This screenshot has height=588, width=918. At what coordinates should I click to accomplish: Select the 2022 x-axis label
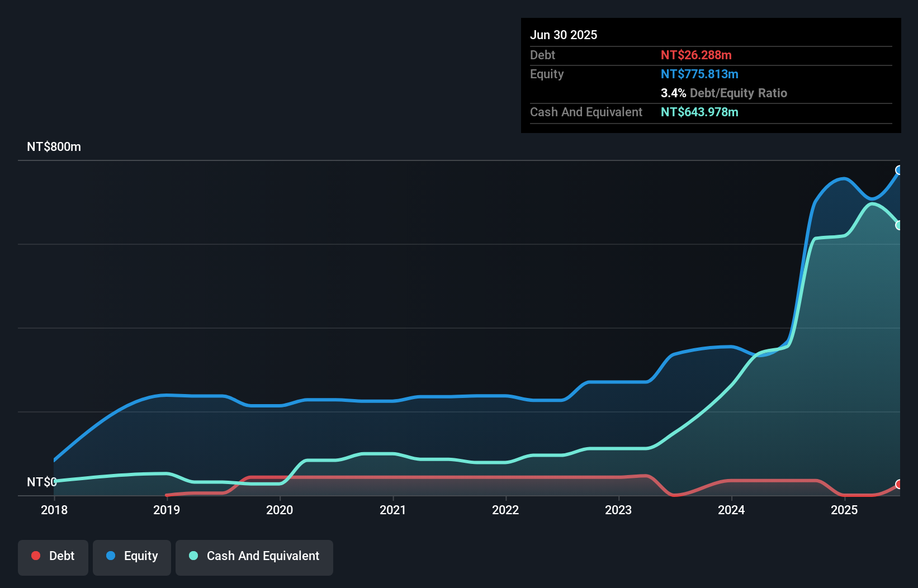click(505, 510)
